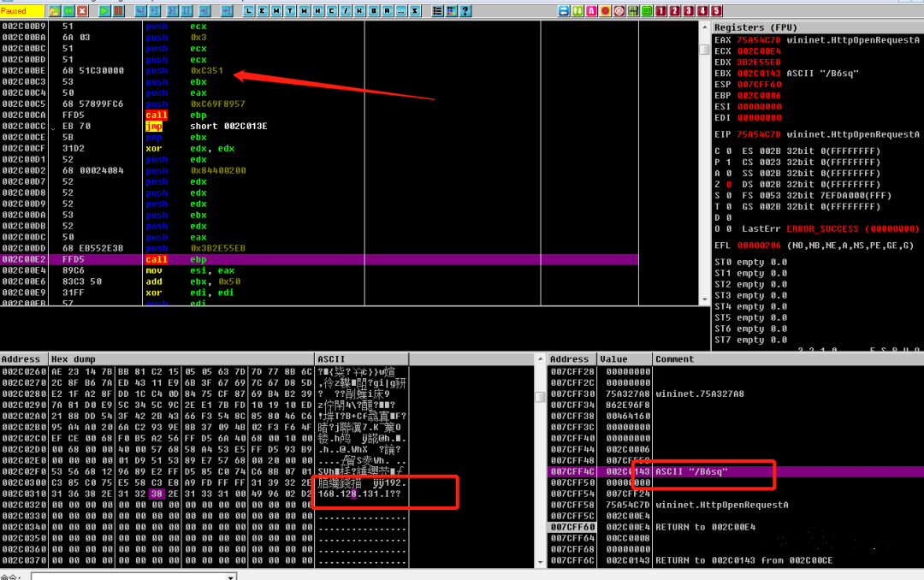
Task: Select jmp short 002C013E instruction
Action: (319, 126)
